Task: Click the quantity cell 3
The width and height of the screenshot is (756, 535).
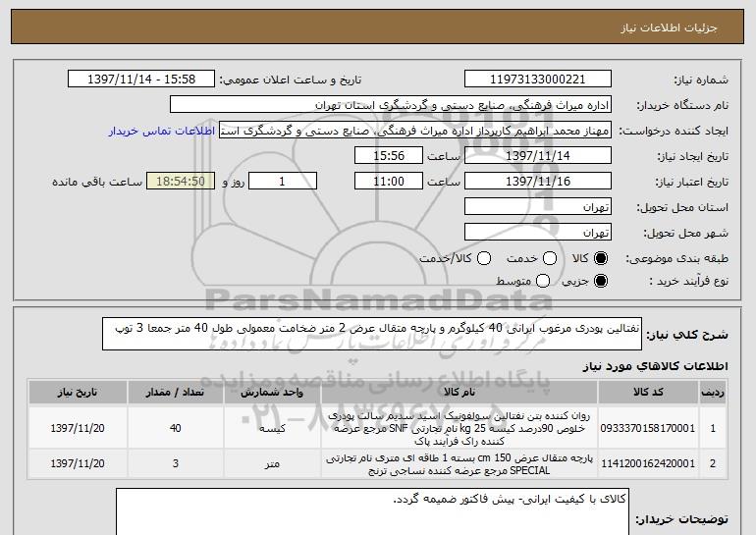Action: pyautogui.click(x=175, y=463)
